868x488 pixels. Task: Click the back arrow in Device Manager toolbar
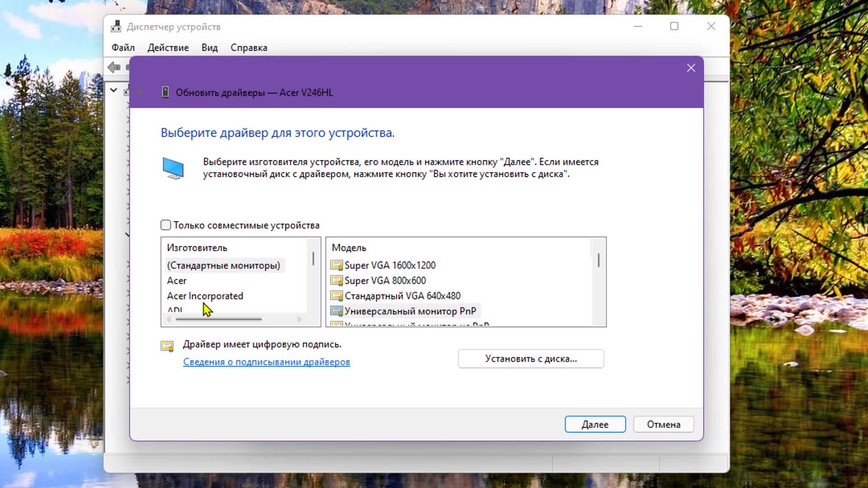tap(114, 68)
